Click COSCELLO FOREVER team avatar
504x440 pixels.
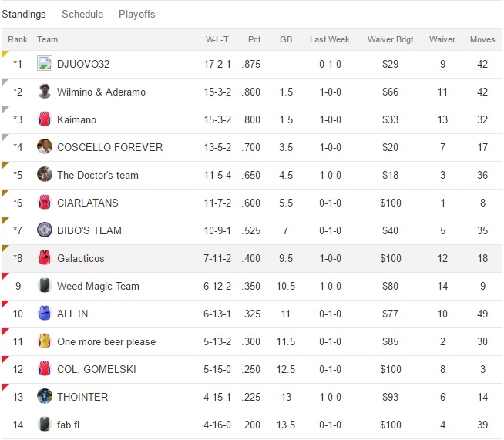(x=45, y=147)
